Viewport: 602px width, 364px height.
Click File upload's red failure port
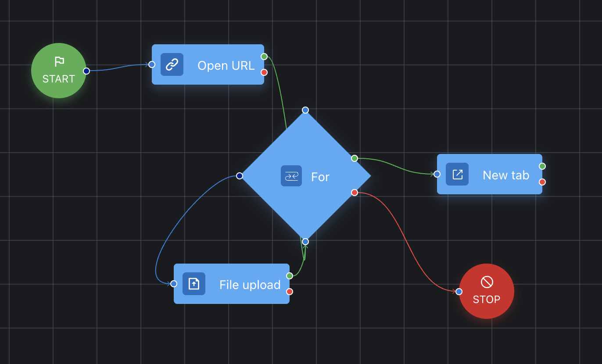point(290,292)
